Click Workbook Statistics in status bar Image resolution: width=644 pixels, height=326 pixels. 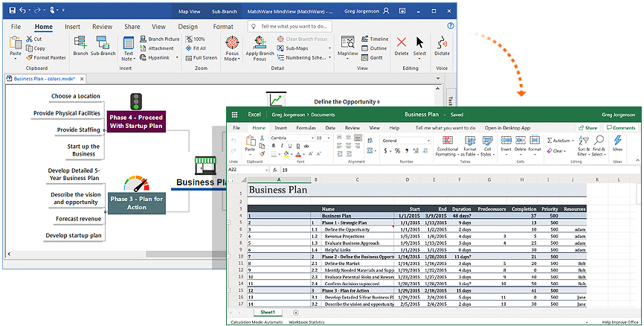(306, 322)
